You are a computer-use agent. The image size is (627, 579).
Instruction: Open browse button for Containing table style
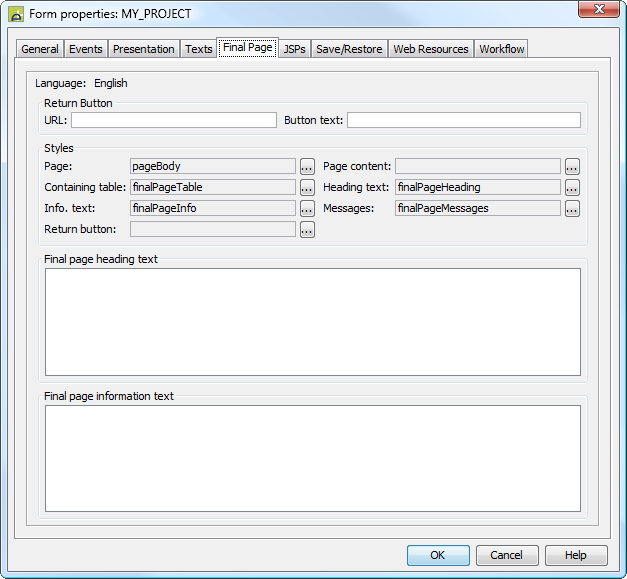coord(307,188)
